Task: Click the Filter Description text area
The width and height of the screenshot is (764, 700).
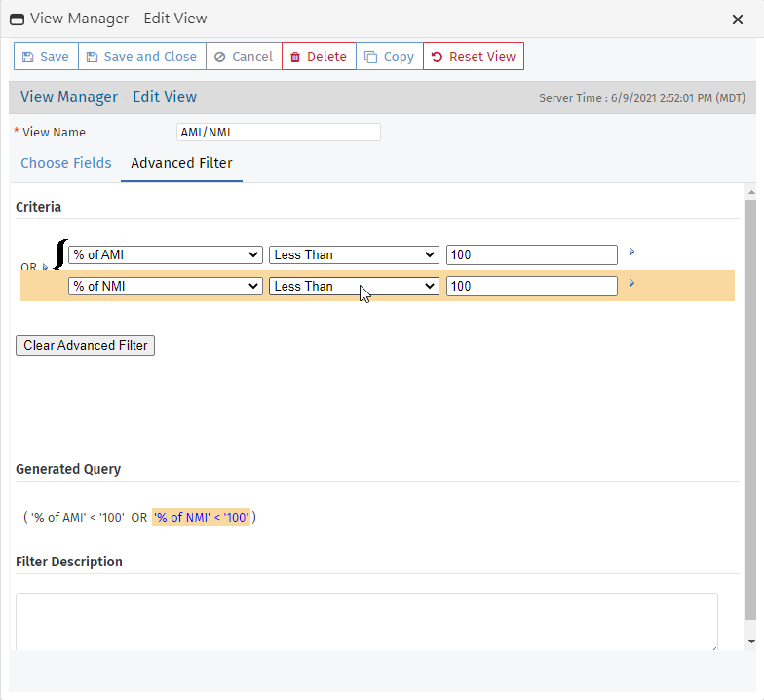Action: click(366, 622)
